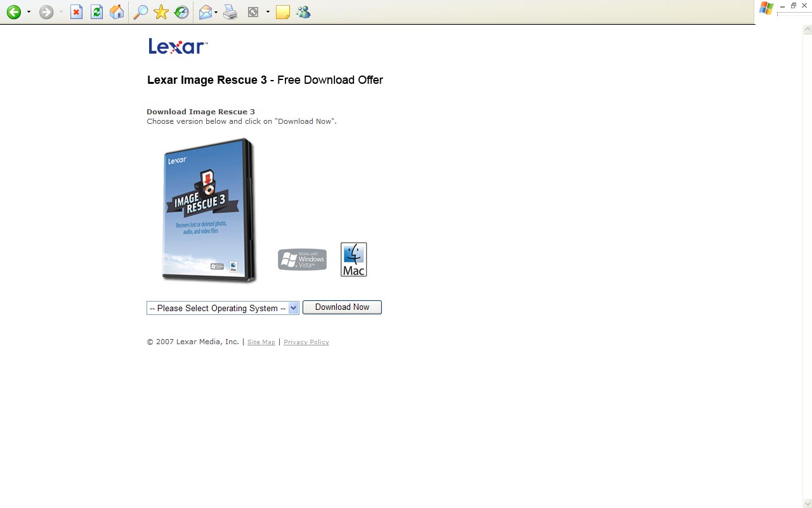The image size is (812, 508).
Task: Open Favorites with the star icon
Action: [x=161, y=12]
